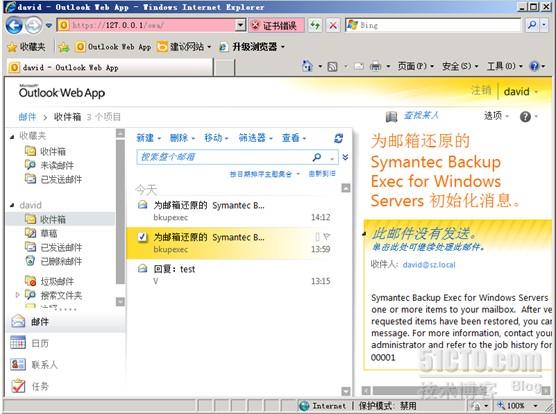Click the Print icon in command bar
Viewport: 556px width, 414px height.
(376, 66)
